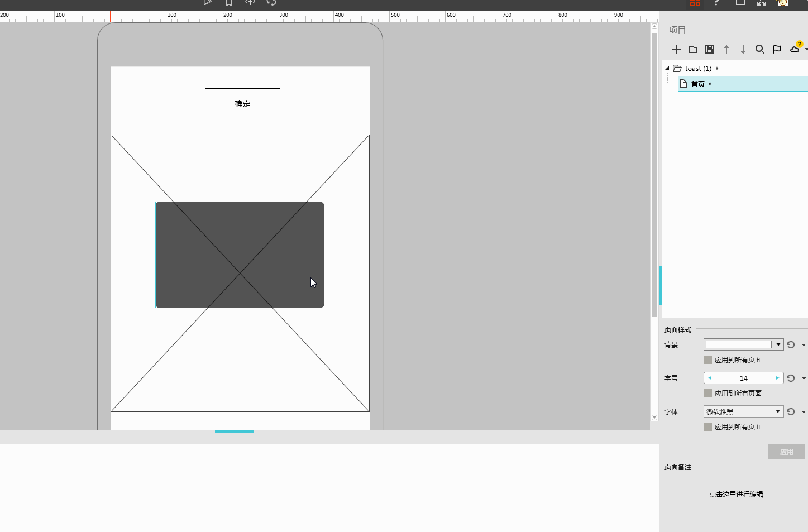Click the add new page plus icon
This screenshot has width=808, height=532.
[676, 49]
